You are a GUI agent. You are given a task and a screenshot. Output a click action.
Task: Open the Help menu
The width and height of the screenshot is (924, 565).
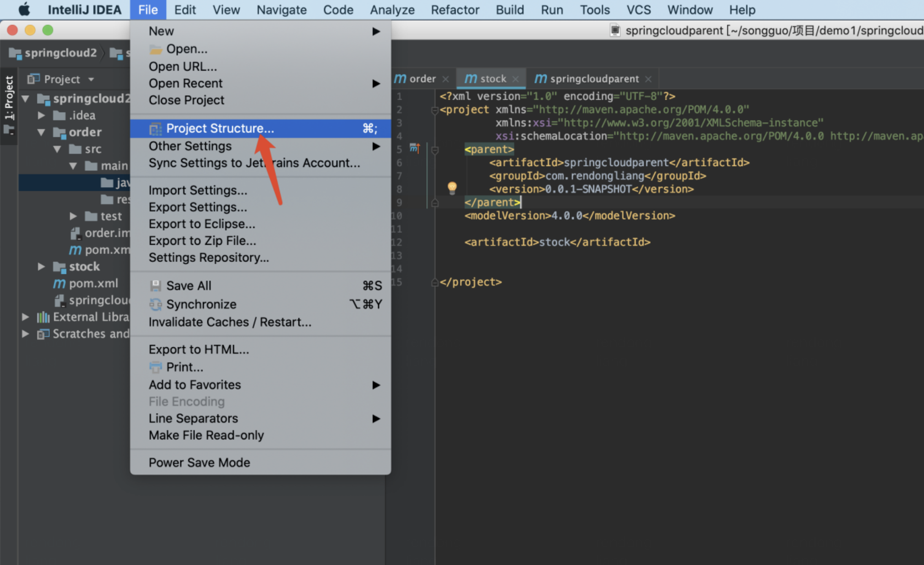[742, 9]
